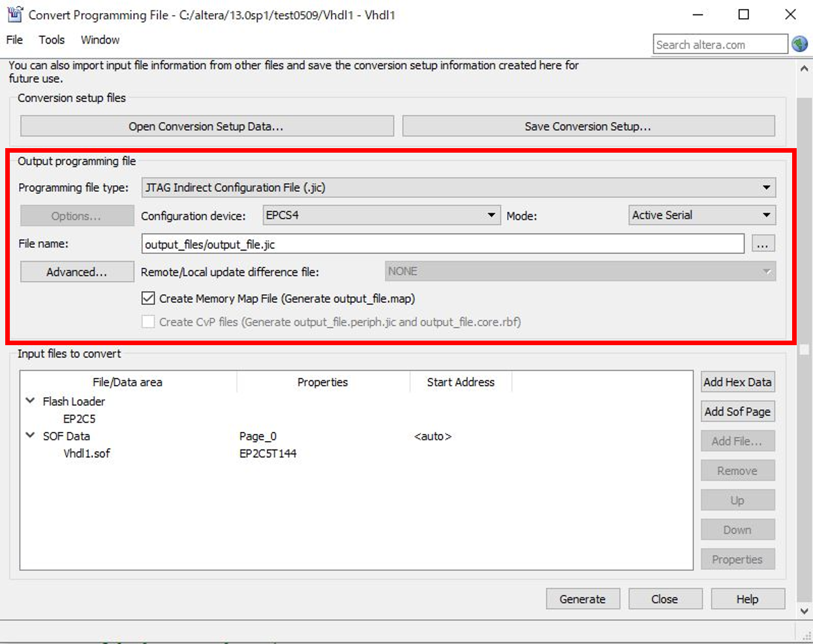Viewport: 813px width, 644px height.
Task: Click the Remove button
Action: point(738,471)
